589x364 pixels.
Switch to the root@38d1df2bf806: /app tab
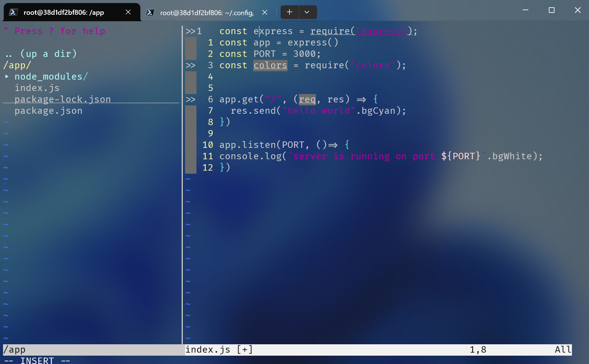point(72,12)
